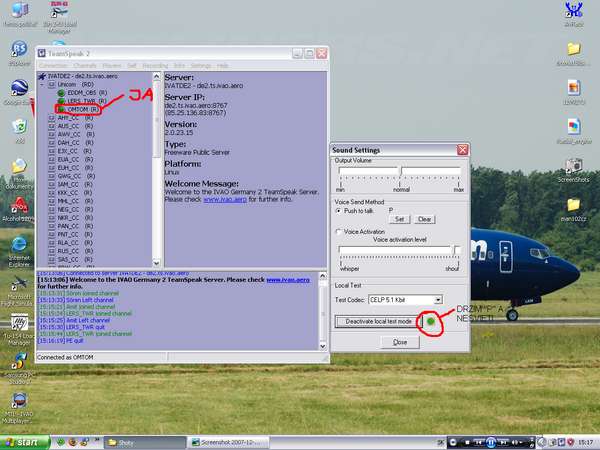
Task: Select the AWV_CC channel row
Action: [75, 134]
